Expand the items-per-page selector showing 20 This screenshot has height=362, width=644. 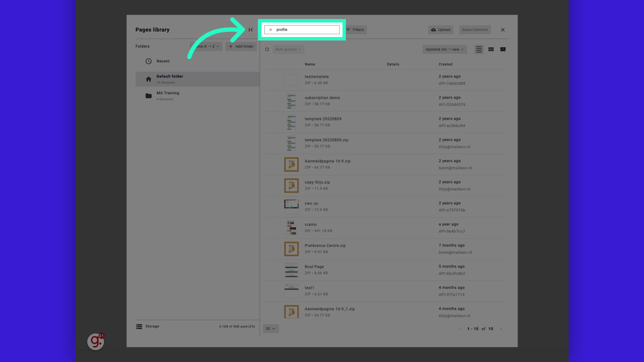click(271, 328)
